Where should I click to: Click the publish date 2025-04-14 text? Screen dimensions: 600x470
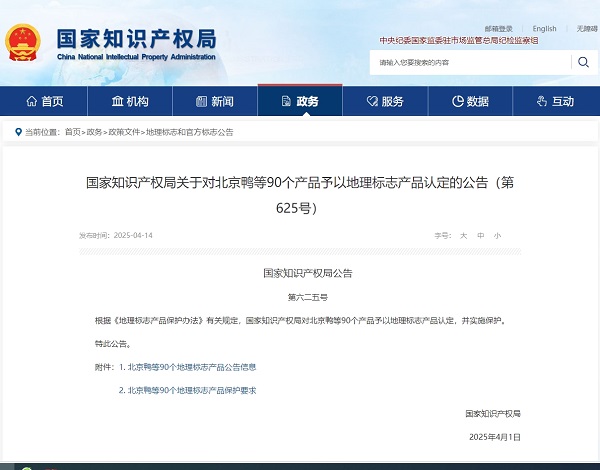point(133,235)
